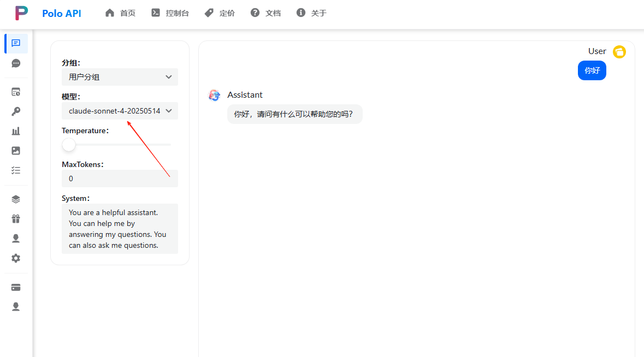This screenshot has height=357, width=644.
Task: Go to 首页 home menu item
Action: coord(120,13)
